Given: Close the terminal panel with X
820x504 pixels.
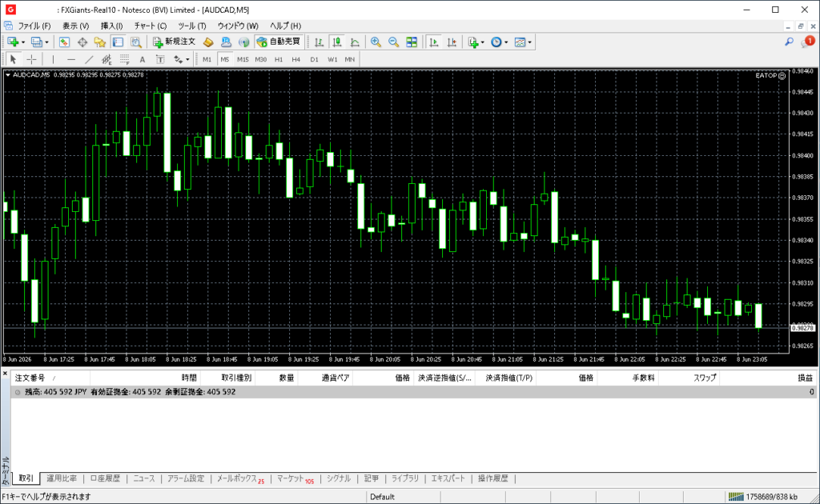Looking at the screenshot, I should [x=6, y=373].
